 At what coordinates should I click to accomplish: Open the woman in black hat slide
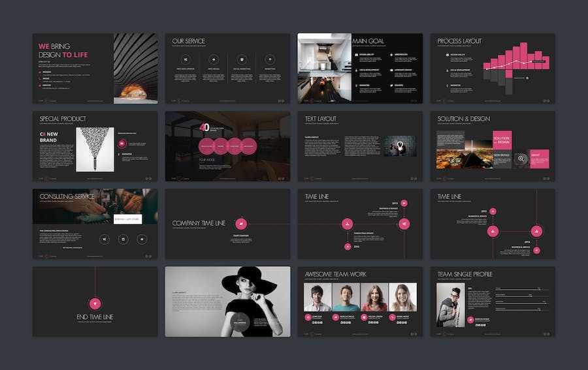(227, 301)
